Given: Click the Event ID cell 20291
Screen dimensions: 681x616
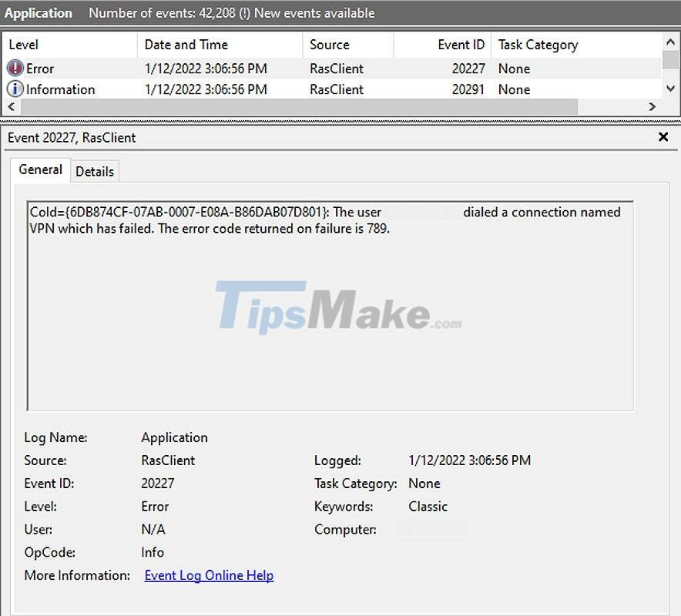Looking at the screenshot, I should (468, 89).
